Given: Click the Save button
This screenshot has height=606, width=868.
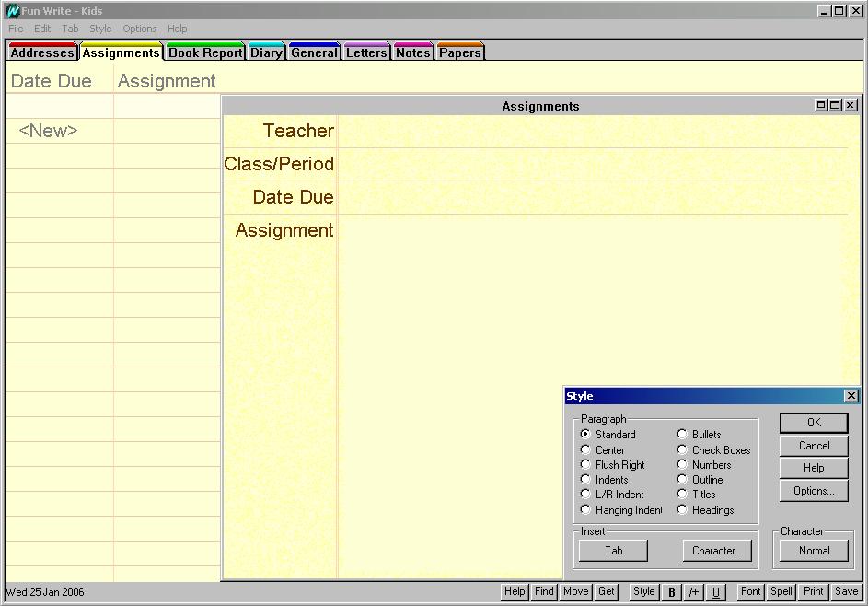Looking at the screenshot, I should pos(847,591).
